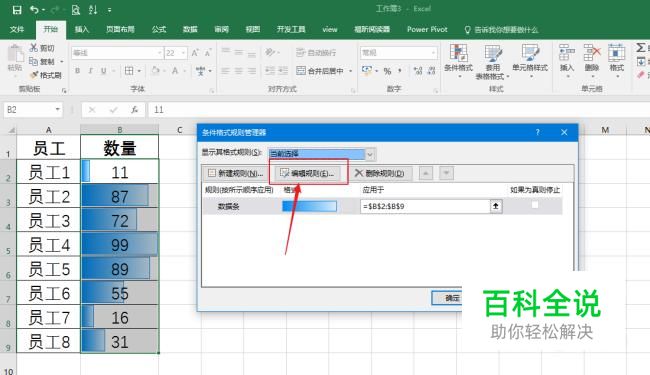Click 'Tell me what you want' search box
Viewport: 650px width, 375px height.
(501, 29)
